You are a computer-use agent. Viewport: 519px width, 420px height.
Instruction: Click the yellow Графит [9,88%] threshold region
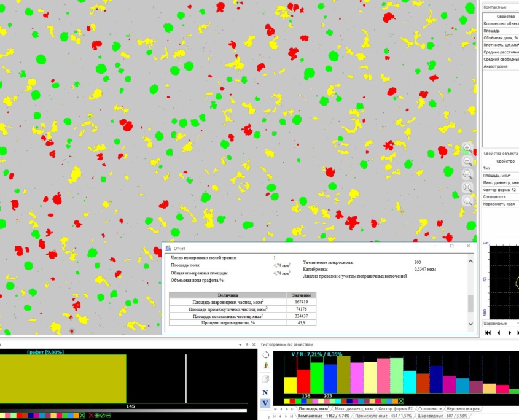coord(63,379)
